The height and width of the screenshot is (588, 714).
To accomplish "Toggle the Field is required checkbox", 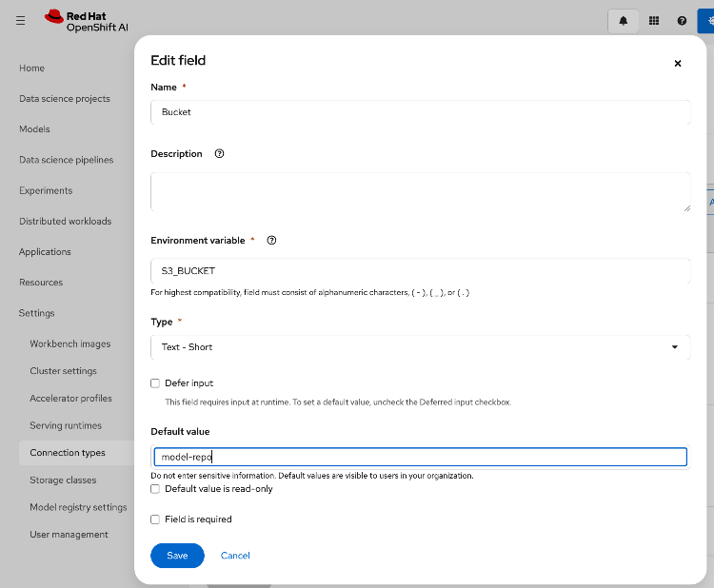I will click(155, 519).
